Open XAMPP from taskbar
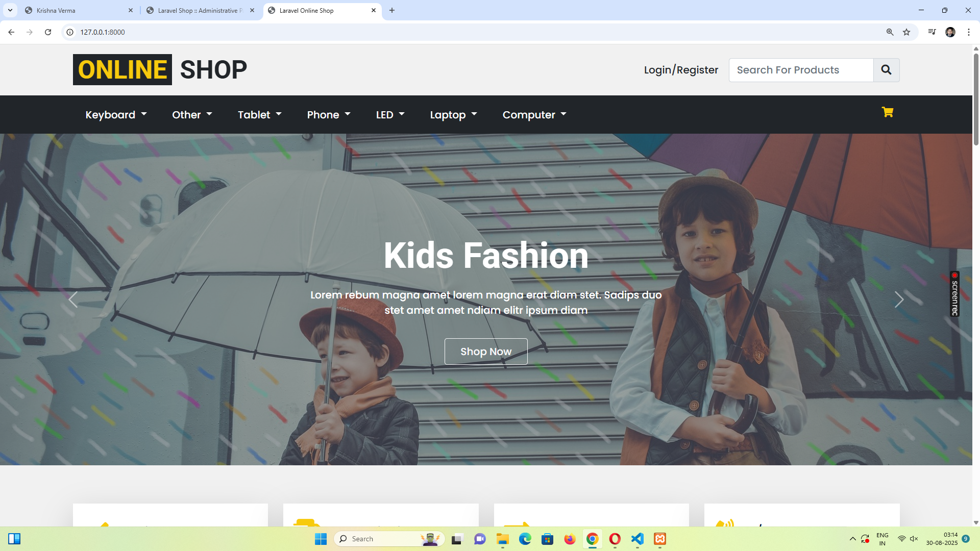Viewport: 980px width, 551px height. (x=660, y=539)
